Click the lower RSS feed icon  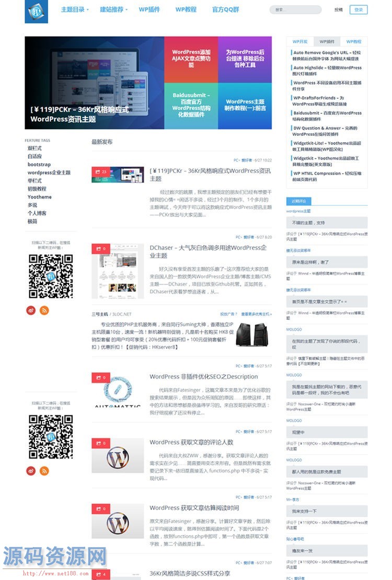pos(44,471)
